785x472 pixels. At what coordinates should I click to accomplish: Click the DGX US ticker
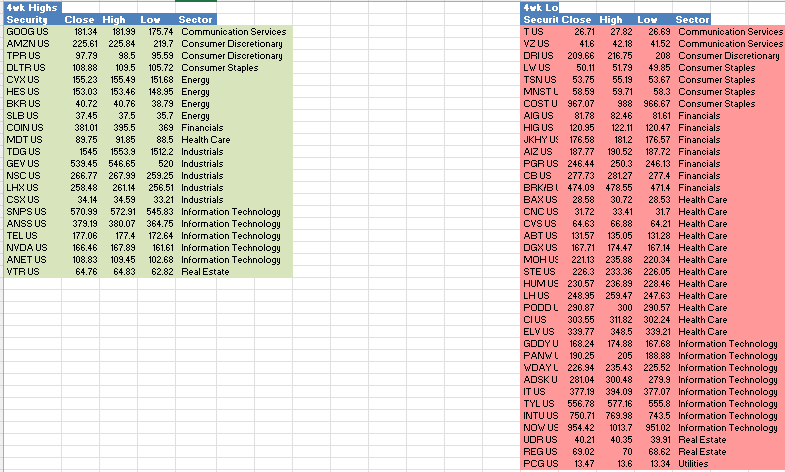point(540,248)
